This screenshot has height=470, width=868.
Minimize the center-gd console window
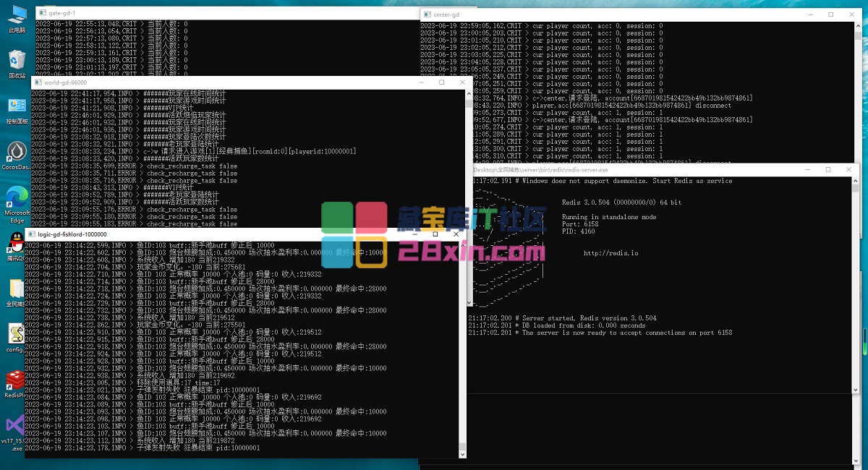point(809,14)
